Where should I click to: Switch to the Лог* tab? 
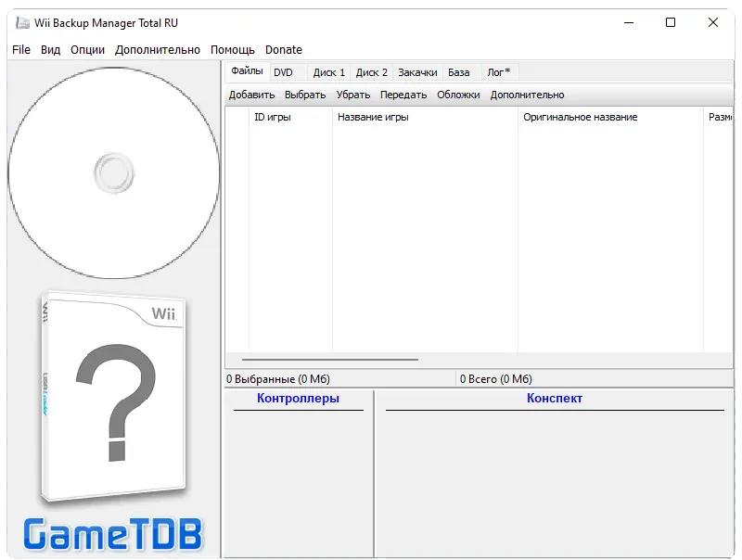pos(499,72)
